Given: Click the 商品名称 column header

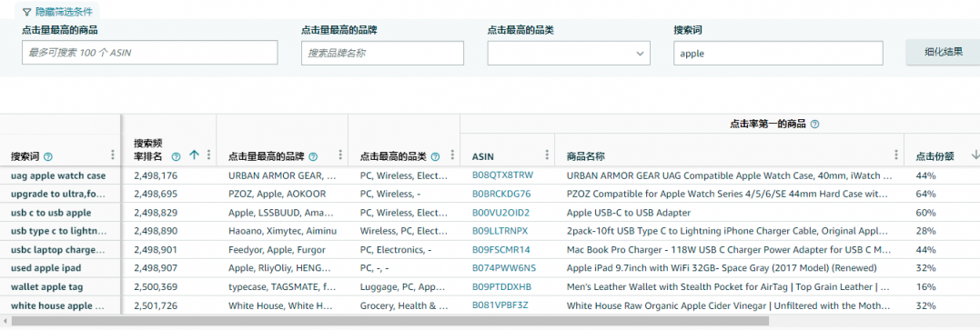Looking at the screenshot, I should coord(585,156).
